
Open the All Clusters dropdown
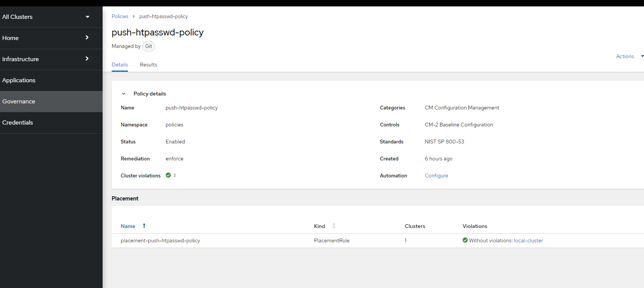coord(51,17)
